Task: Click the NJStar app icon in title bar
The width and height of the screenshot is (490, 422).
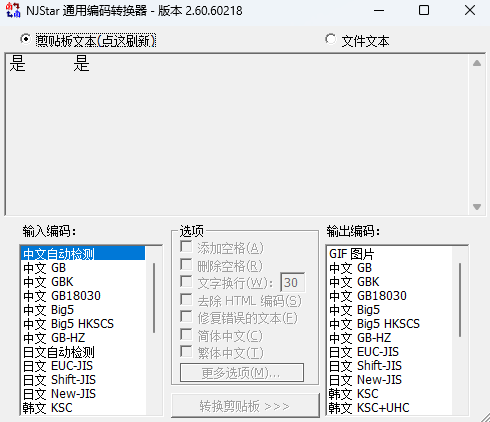Action: click(13, 10)
